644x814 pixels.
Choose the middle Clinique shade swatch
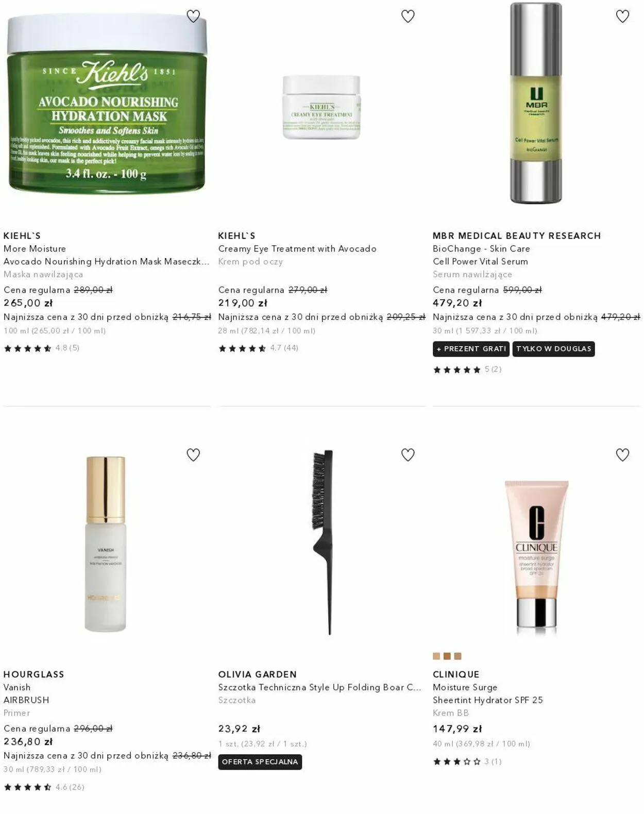(447, 656)
